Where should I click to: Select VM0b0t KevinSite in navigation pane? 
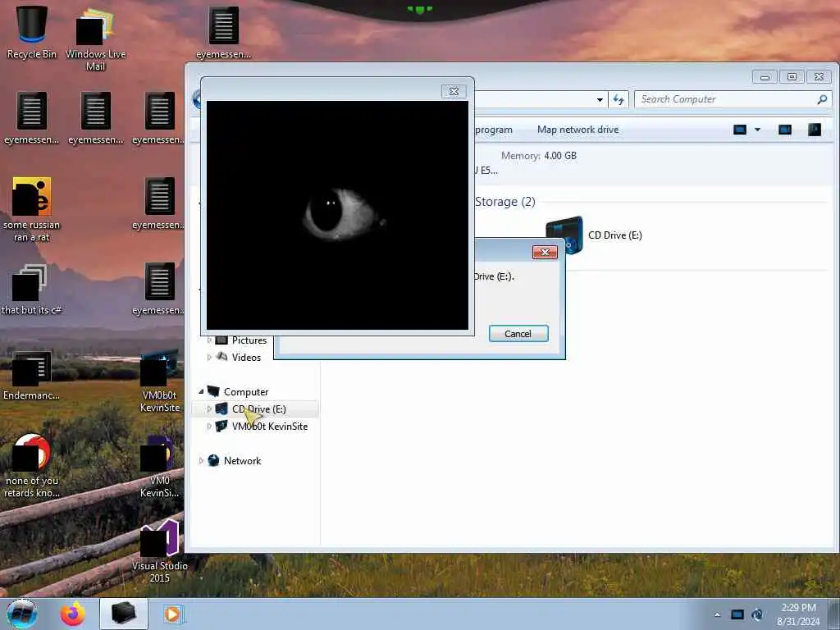[x=270, y=427]
